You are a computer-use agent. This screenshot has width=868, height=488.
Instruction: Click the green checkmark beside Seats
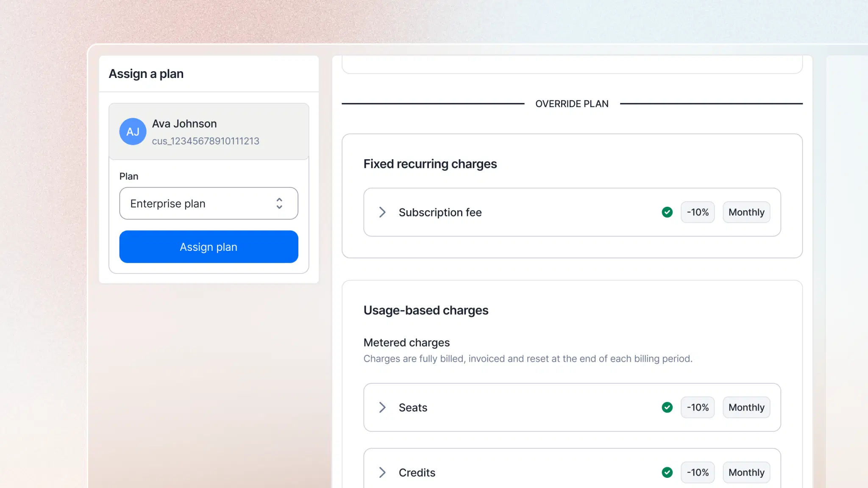[667, 407]
